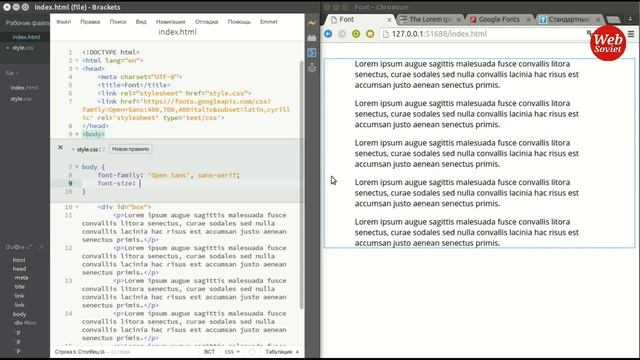Close The Lorem Ipsum tab

pyautogui.click(x=459, y=20)
